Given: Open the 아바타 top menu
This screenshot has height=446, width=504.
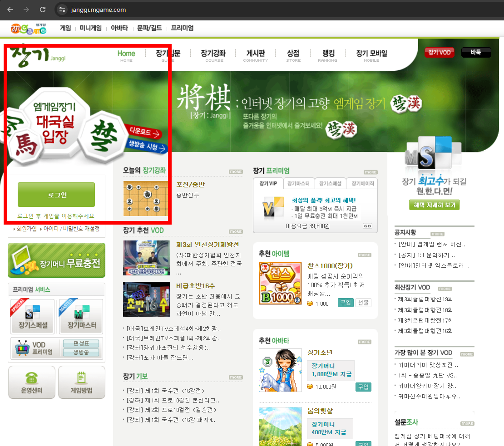Looking at the screenshot, I should click(119, 28).
